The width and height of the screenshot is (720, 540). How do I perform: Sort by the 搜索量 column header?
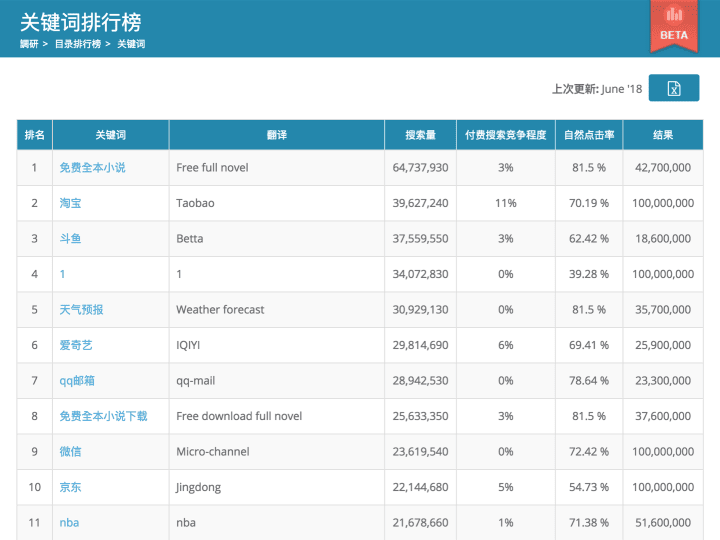(420, 135)
